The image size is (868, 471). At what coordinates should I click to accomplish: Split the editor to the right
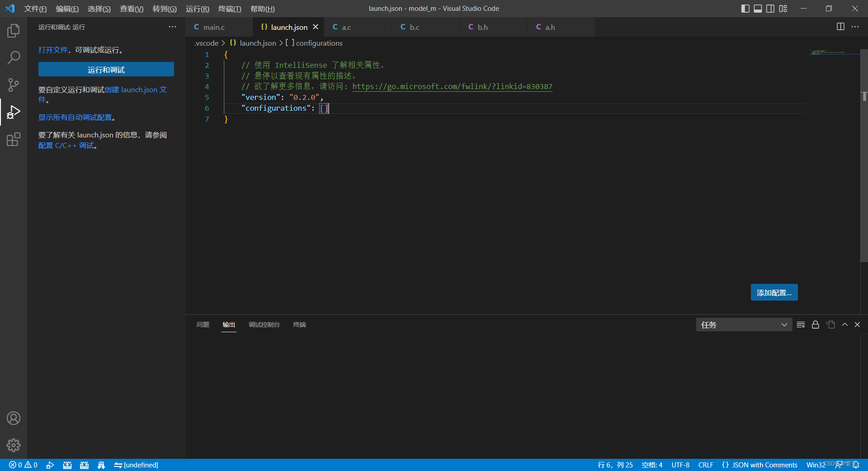coord(840,27)
